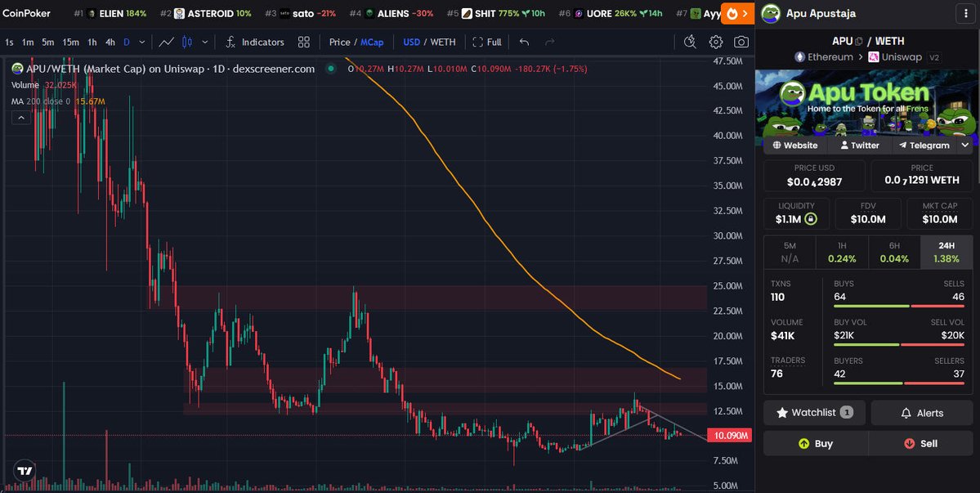The width and height of the screenshot is (980, 493).
Task: Open the token Telegram link
Action: tap(924, 145)
